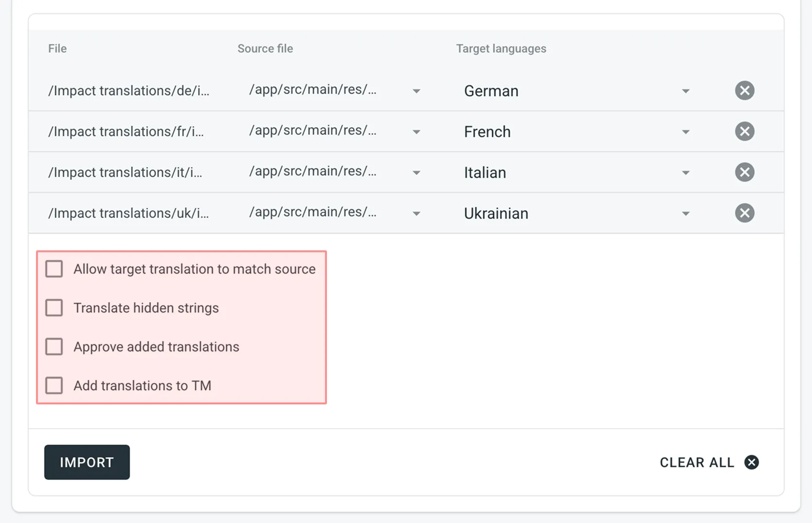This screenshot has width=812, height=523.
Task: Change the Ukrainian target language dropdown
Action: point(685,213)
